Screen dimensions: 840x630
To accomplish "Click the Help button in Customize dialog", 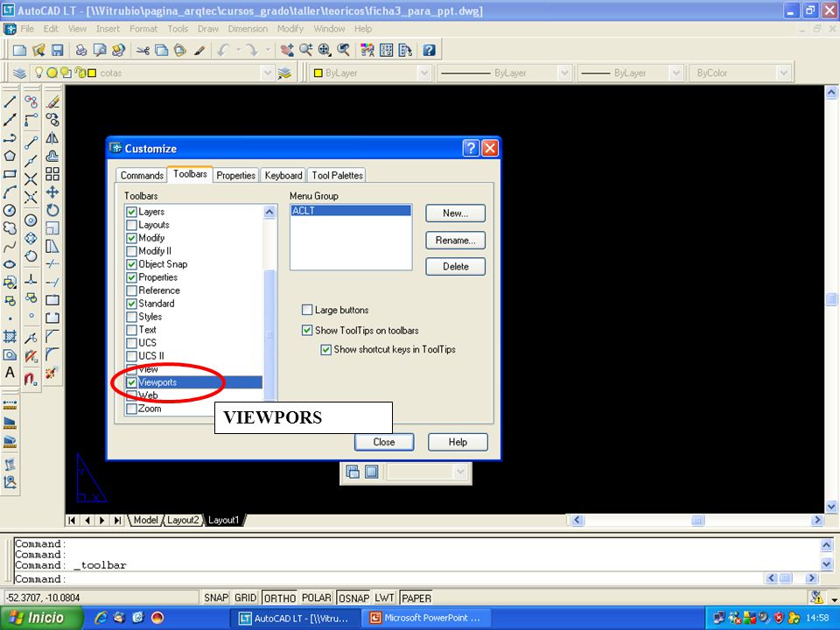I will pyautogui.click(x=458, y=442).
